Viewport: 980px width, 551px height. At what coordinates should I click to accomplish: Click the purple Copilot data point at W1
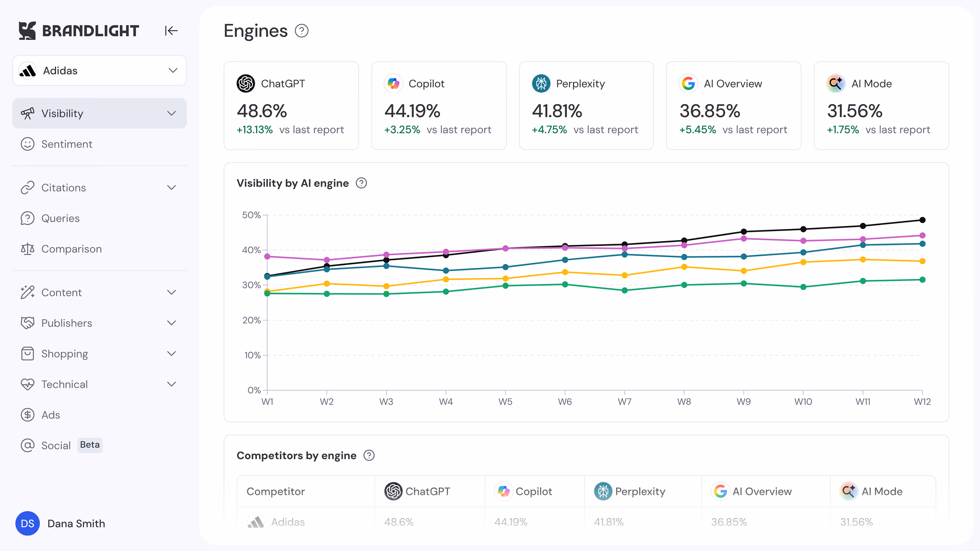(x=267, y=256)
